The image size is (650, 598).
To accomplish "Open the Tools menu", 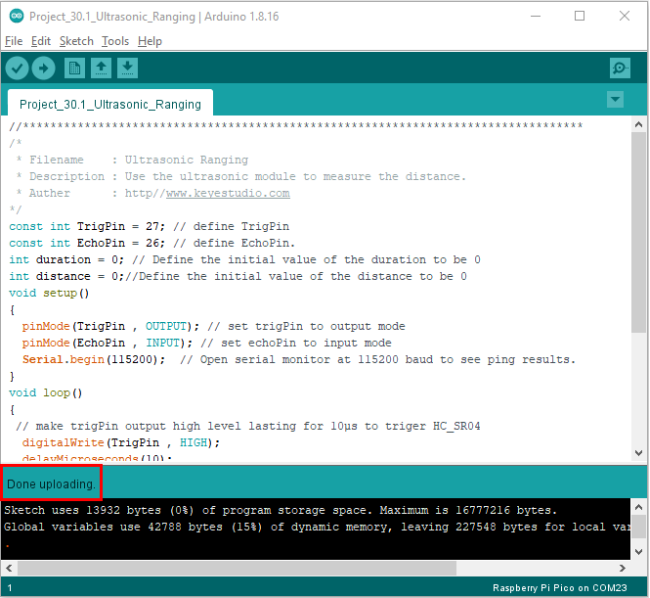I will [115, 41].
